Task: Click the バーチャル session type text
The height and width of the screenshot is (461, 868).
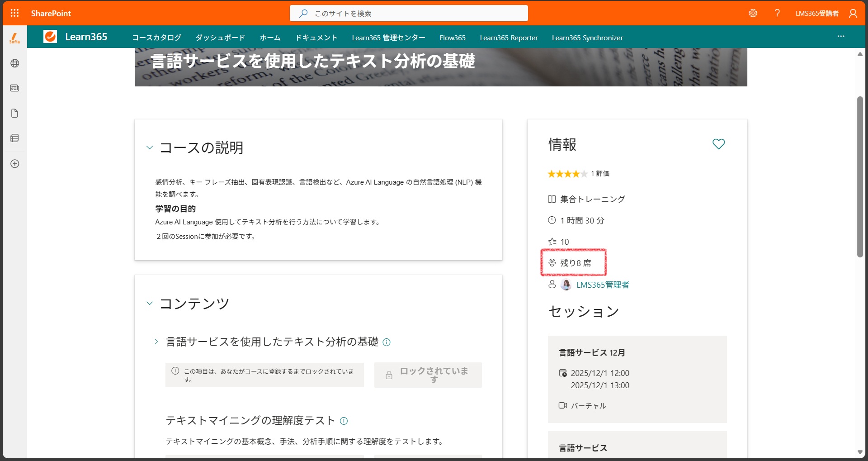Action: 588,406
